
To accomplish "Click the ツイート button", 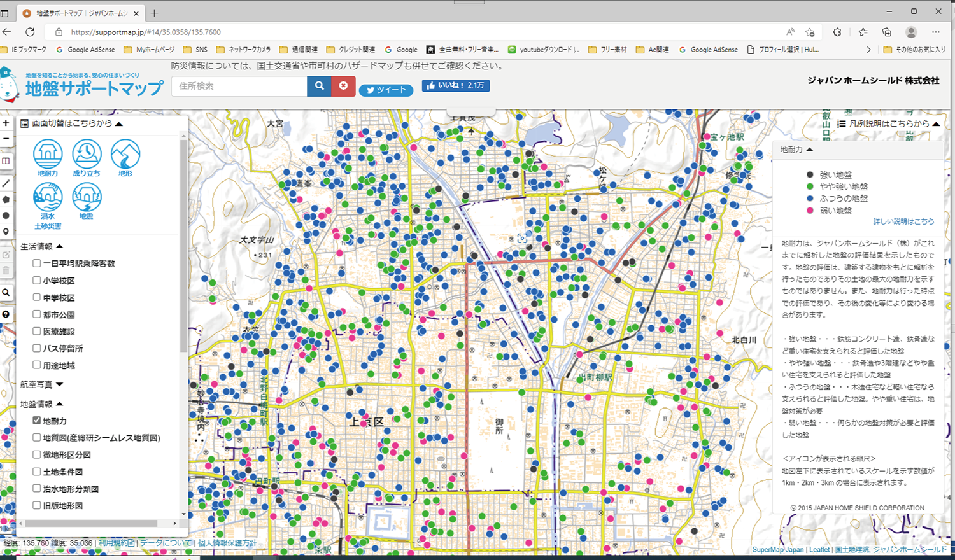I will click(x=386, y=90).
